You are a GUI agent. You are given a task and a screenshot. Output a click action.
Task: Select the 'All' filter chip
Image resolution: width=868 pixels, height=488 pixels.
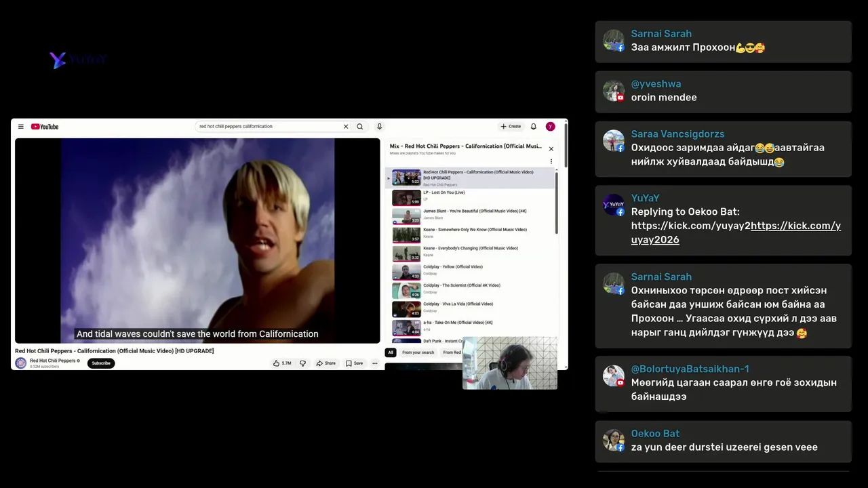(x=391, y=352)
